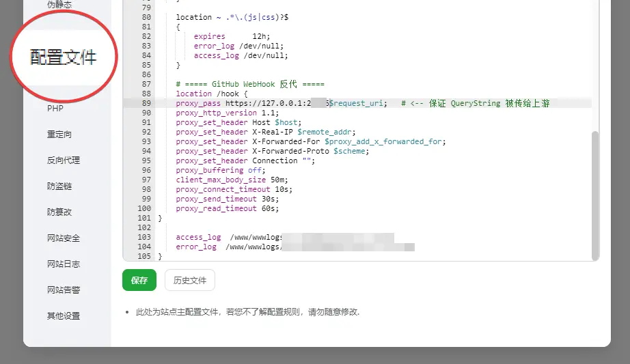630x364 pixels.
Task: Click the X-Forwarded-For header line
Action: click(311, 141)
